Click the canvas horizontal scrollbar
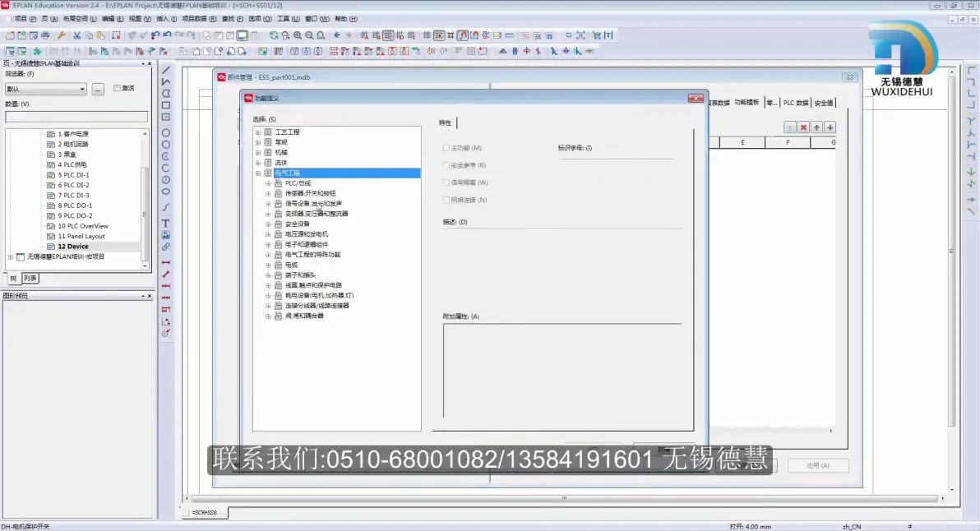Screen dimensions: 980x531 coord(564,498)
